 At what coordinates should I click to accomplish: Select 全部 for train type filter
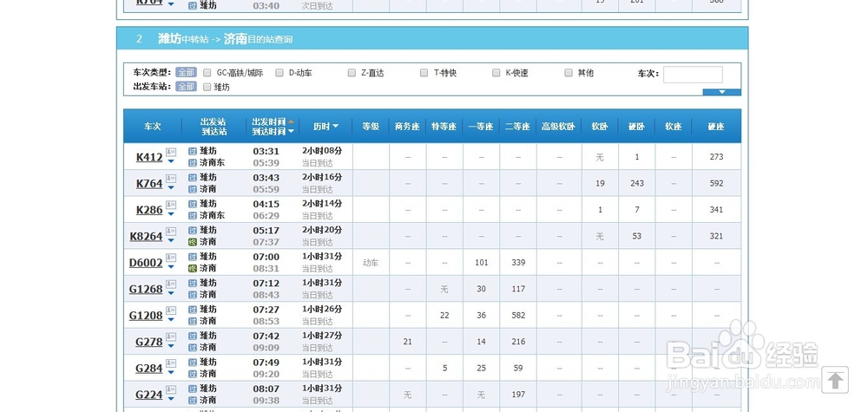coord(186,73)
